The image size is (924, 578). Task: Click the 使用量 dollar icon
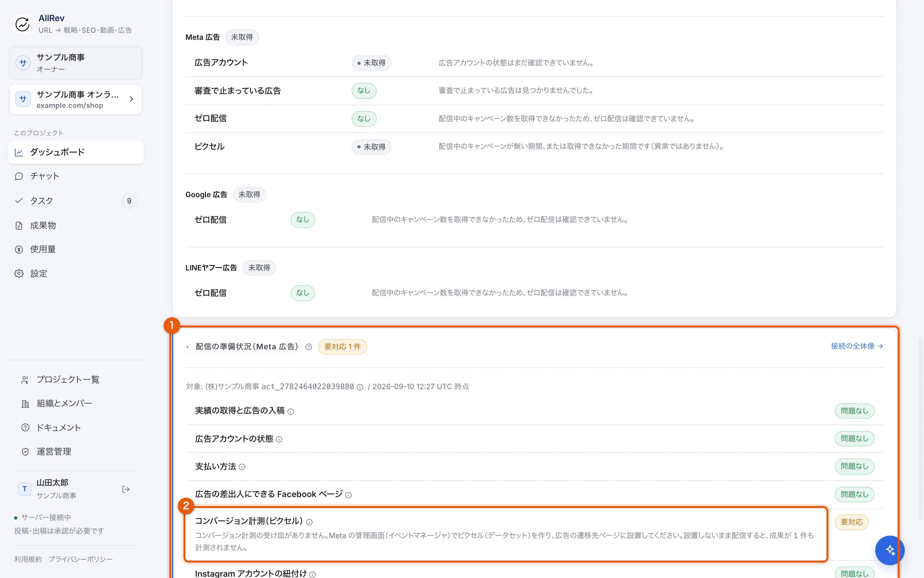coord(19,249)
